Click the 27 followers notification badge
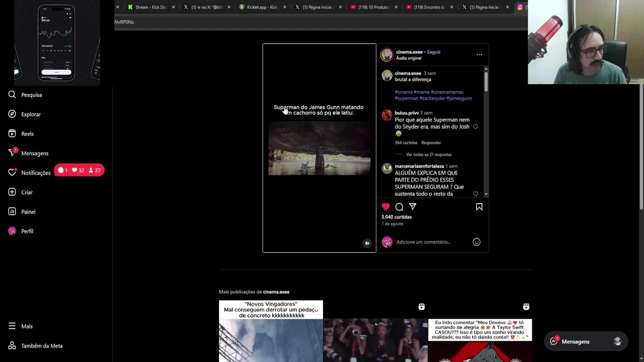 (94, 170)
